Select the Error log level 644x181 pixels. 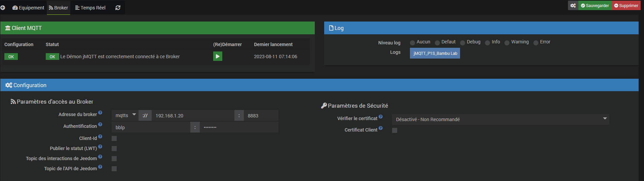point(536,43)
